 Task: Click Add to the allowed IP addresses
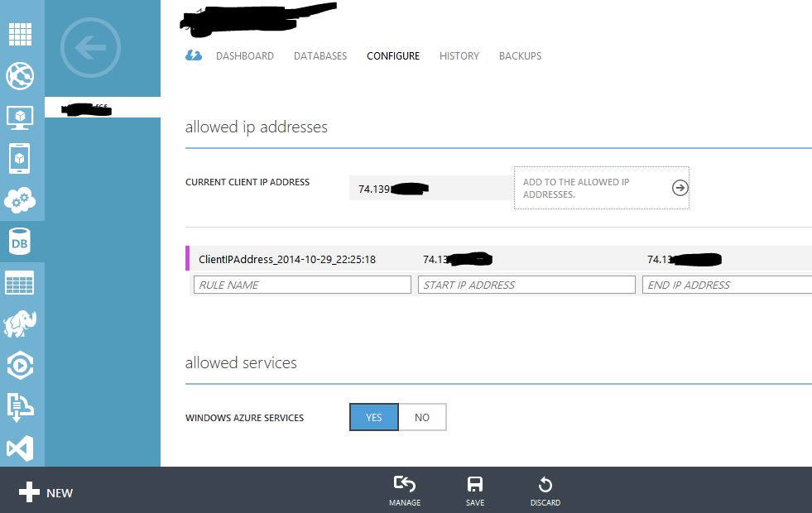coord(601,188)
